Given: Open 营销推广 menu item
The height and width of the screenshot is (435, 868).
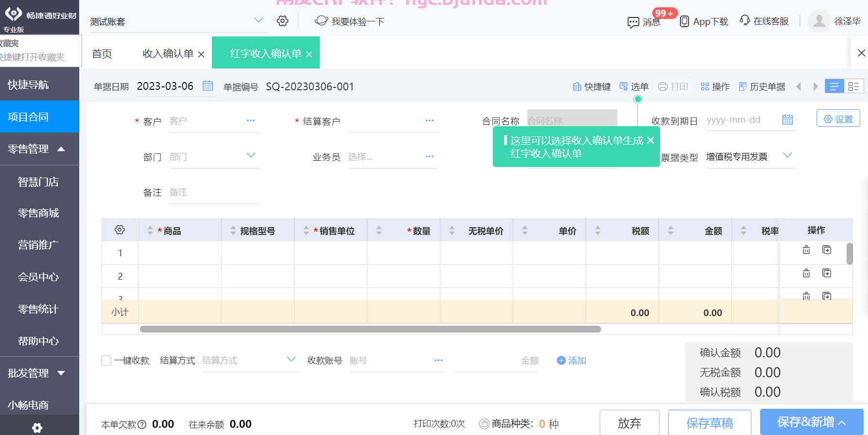Looking at the screenshot, I should 39,245.
